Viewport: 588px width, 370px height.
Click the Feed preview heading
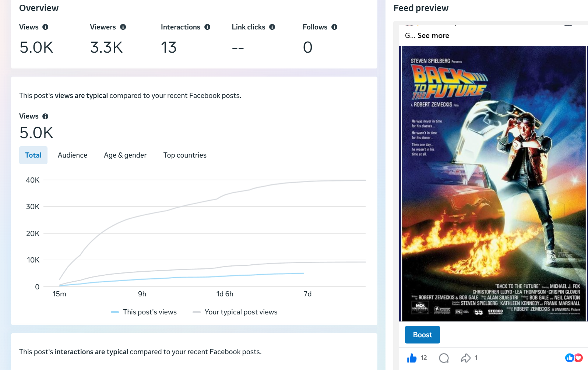point(421,8)
